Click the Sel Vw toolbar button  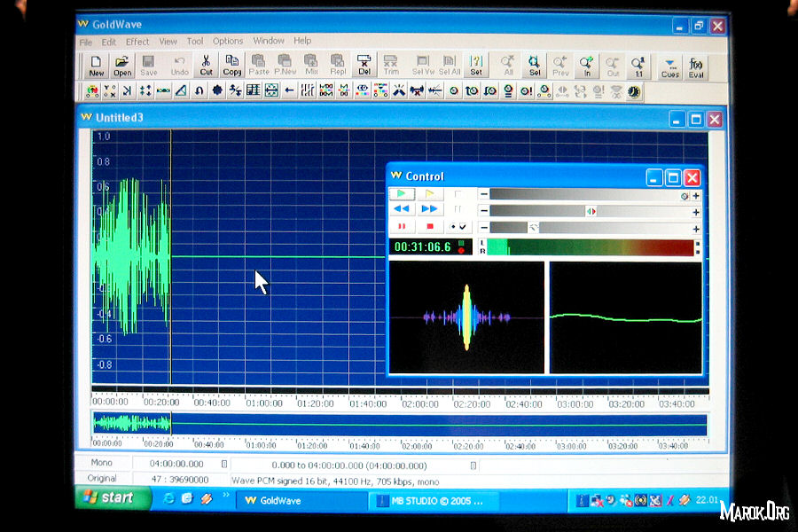coord(423,66)
